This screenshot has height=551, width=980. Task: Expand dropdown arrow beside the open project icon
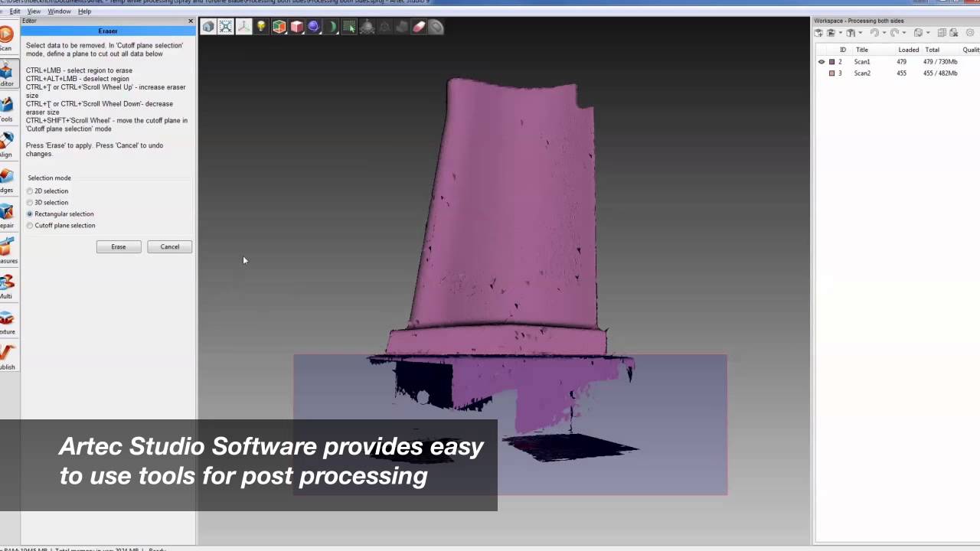pos(840,33)
